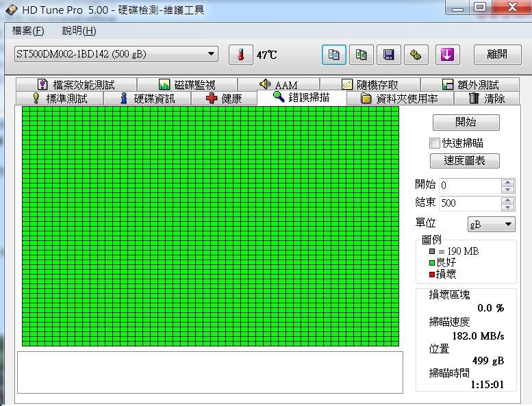Increase the 開始 value with up arrow
The height and width of the screenshot is (406, 532).
point(507,182)
